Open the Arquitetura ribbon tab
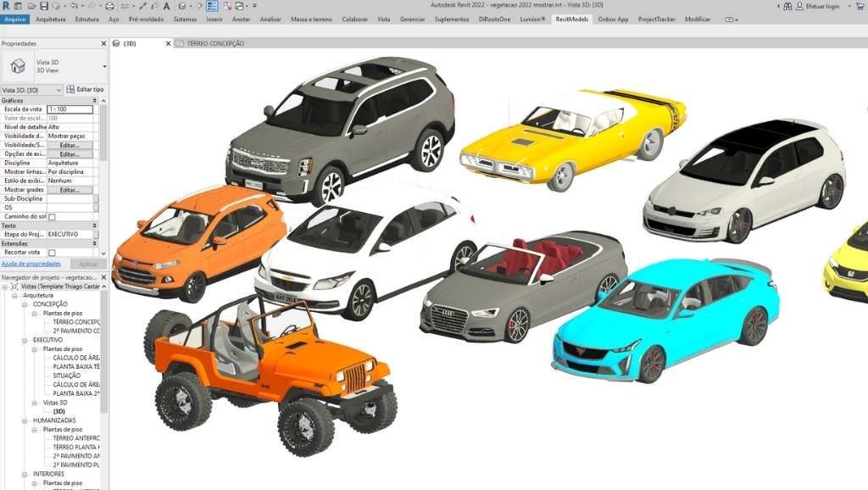The image size is (868, 490). tap(51, 19)
